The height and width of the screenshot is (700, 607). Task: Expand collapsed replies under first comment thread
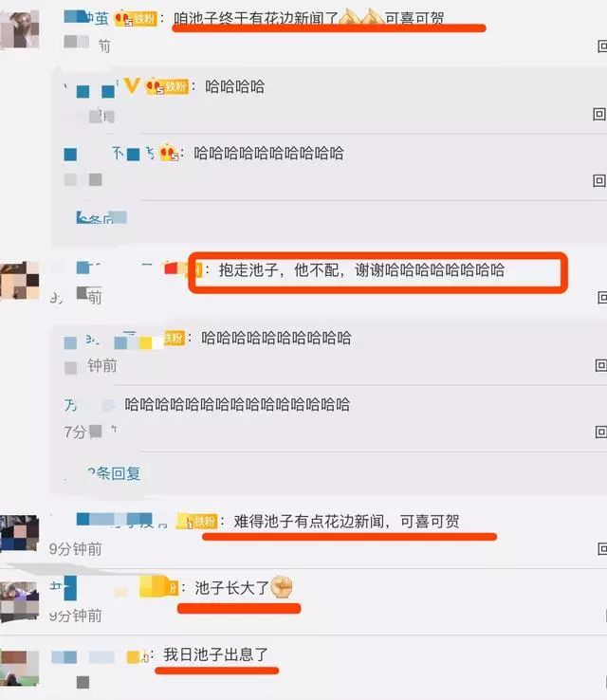point(101,218)
